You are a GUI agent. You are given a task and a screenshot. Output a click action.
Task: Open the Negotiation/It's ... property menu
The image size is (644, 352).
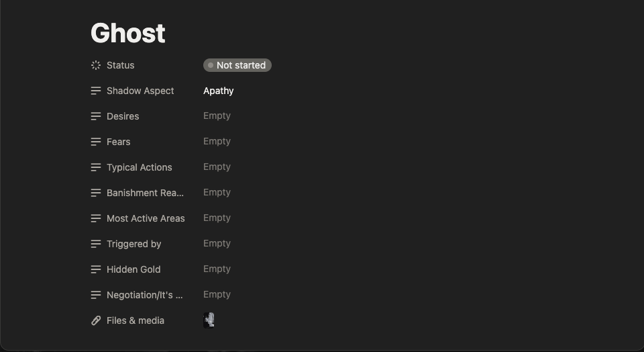pos(145,295)
